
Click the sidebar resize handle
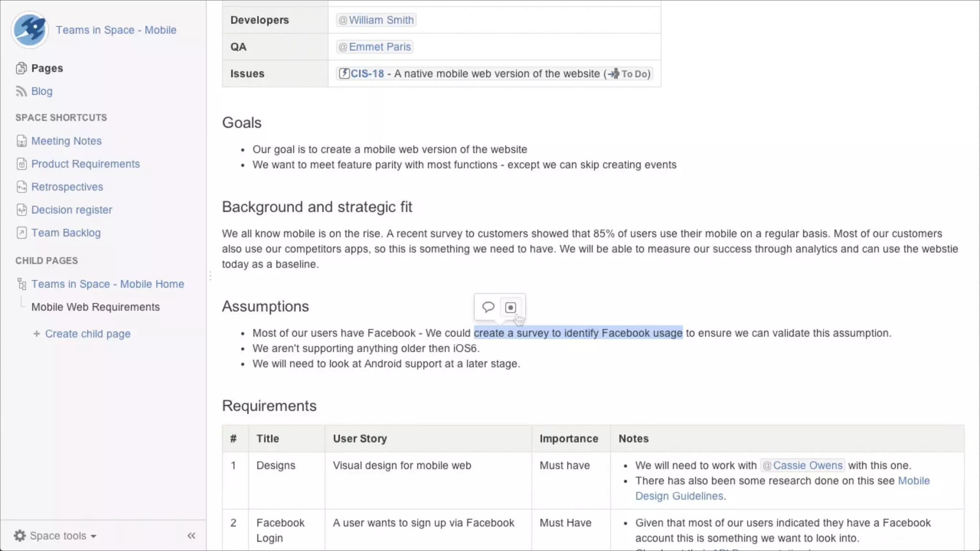(210, 275)
